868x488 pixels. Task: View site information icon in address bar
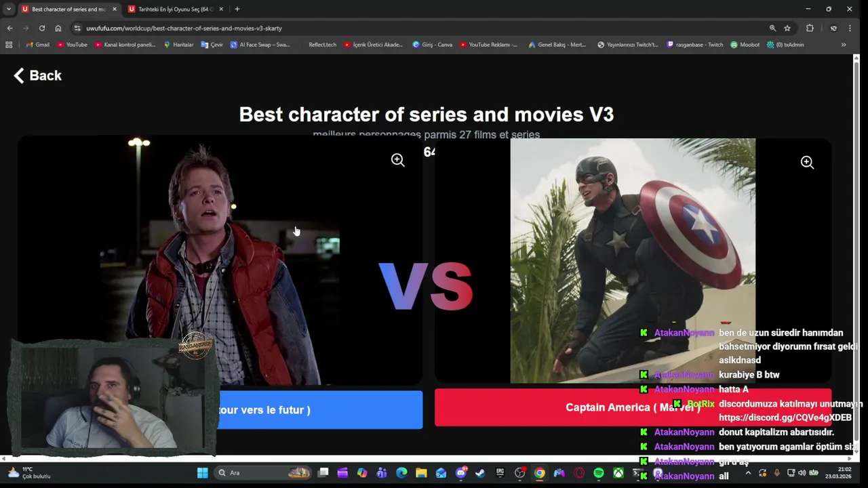77,28
